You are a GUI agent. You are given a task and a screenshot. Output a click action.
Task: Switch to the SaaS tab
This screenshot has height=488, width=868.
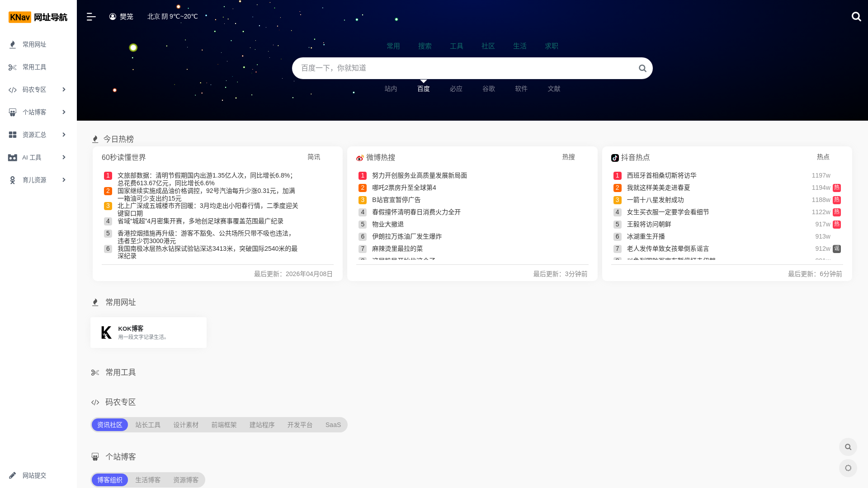[x=333, y=425]
